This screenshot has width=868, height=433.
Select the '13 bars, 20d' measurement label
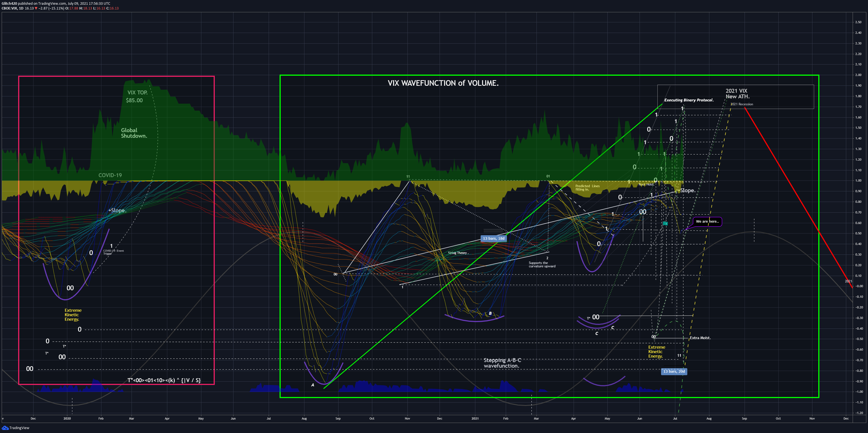(x=674, y=371)
